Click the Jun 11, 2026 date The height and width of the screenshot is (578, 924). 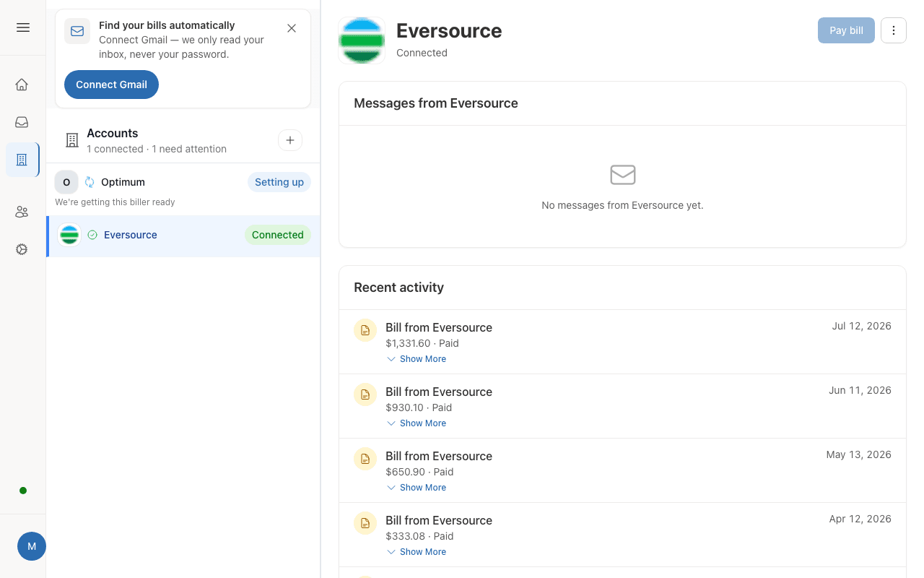[x=860, y=390]
